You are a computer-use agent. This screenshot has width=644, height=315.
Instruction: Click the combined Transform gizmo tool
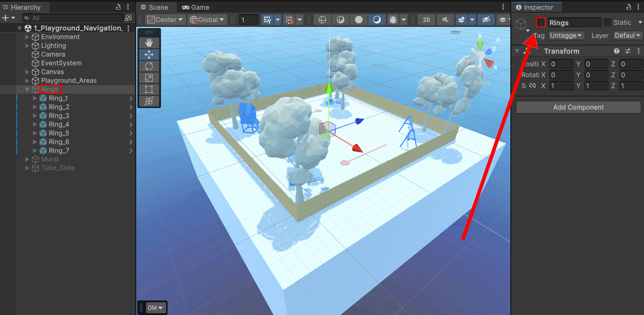[x=149, y=101]
